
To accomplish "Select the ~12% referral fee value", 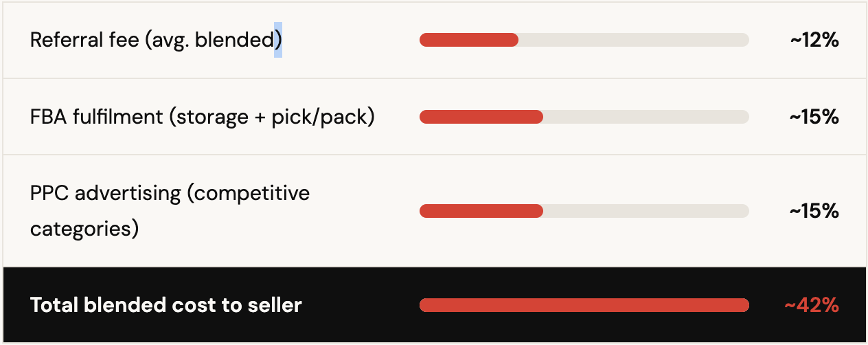I will coord(814,41).
